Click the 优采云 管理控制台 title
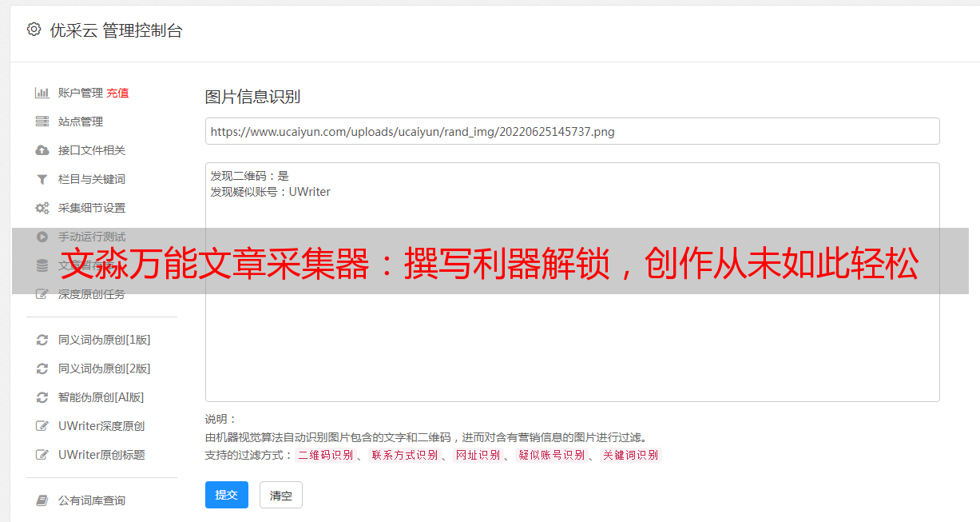 [x=116, y=30]
